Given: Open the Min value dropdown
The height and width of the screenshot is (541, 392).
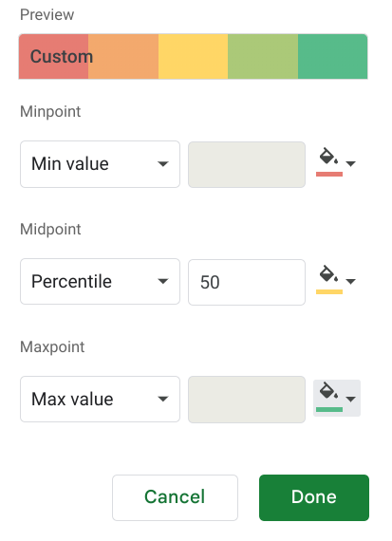Looking at the screenshot, I should pyautogui.click(x=100, y=164).
